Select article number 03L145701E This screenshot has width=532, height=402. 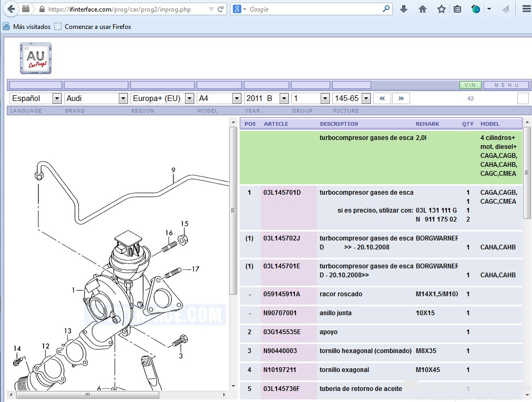point(282,266)
